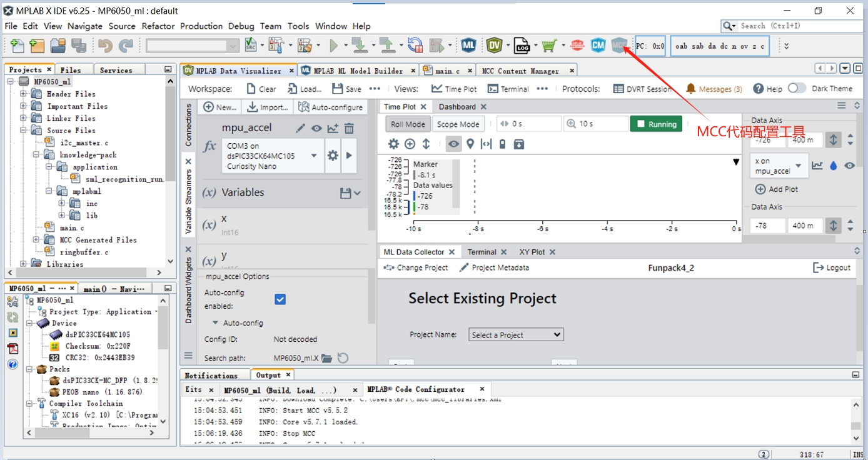868x460 pixels.
Task: Click the Add Plot button
Action: click(x=777, y=189)
